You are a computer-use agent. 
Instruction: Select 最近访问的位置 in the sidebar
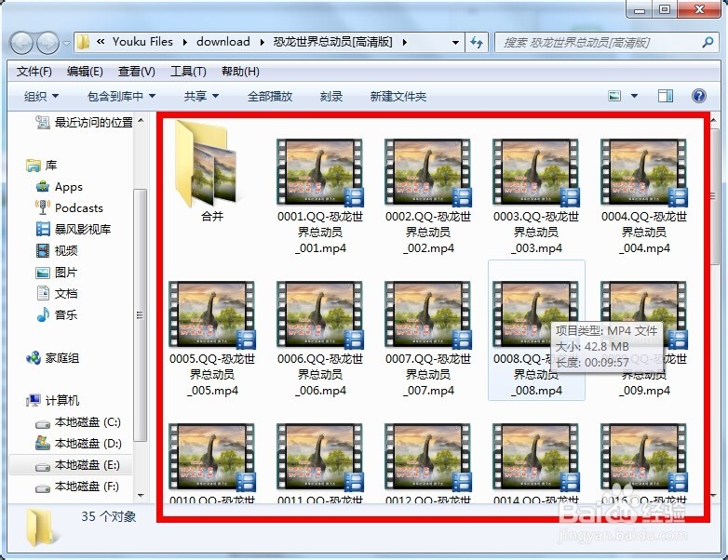coord(84,123)
